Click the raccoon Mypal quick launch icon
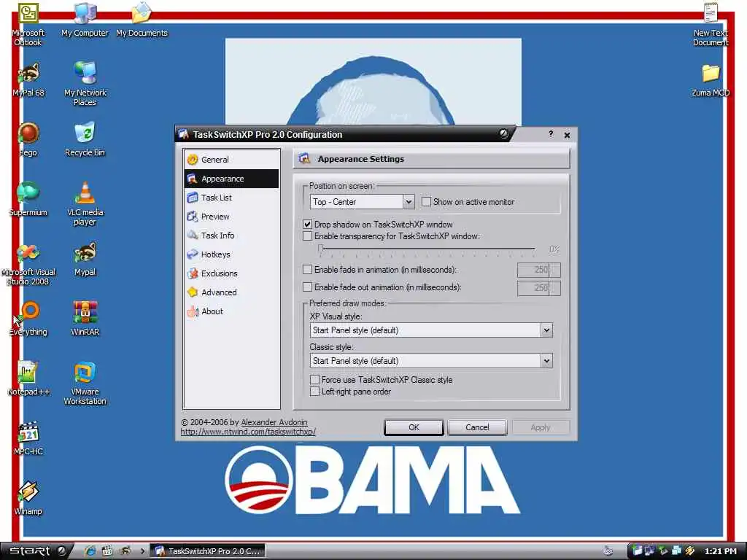This screenshot has width=747, height=560. click(125, 551)
